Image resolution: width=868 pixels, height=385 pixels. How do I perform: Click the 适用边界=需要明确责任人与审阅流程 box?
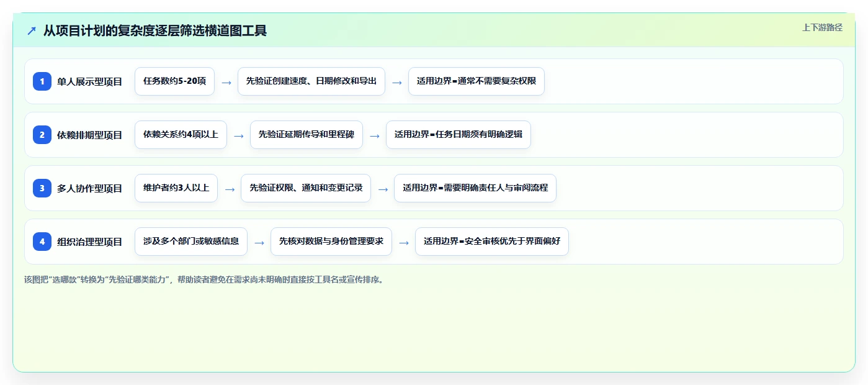click(475, 188)
